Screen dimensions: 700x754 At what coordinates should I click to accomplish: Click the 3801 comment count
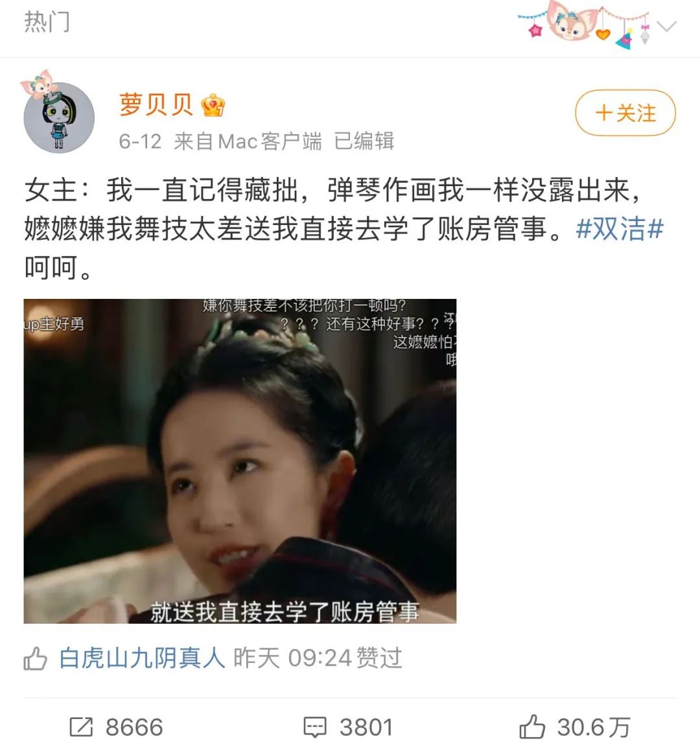tap(366, 727)
